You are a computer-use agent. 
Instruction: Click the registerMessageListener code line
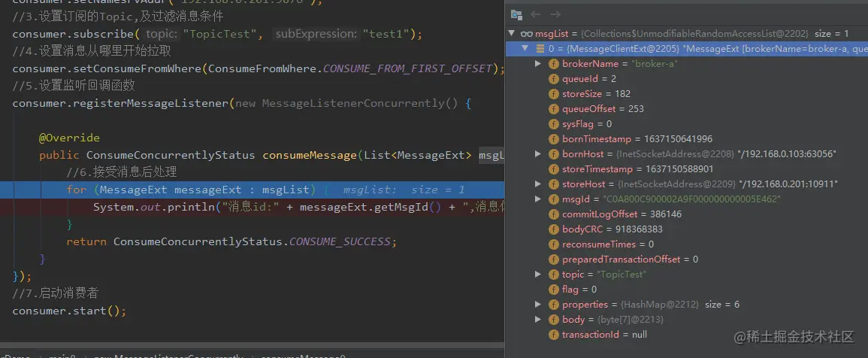pos(242,104)
